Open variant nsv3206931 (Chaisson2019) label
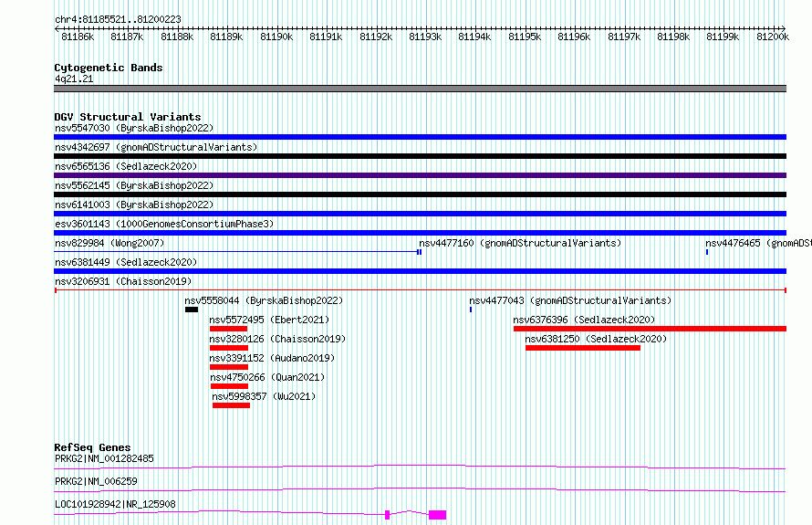The image size is (812, 525). (x=123, y=281)
